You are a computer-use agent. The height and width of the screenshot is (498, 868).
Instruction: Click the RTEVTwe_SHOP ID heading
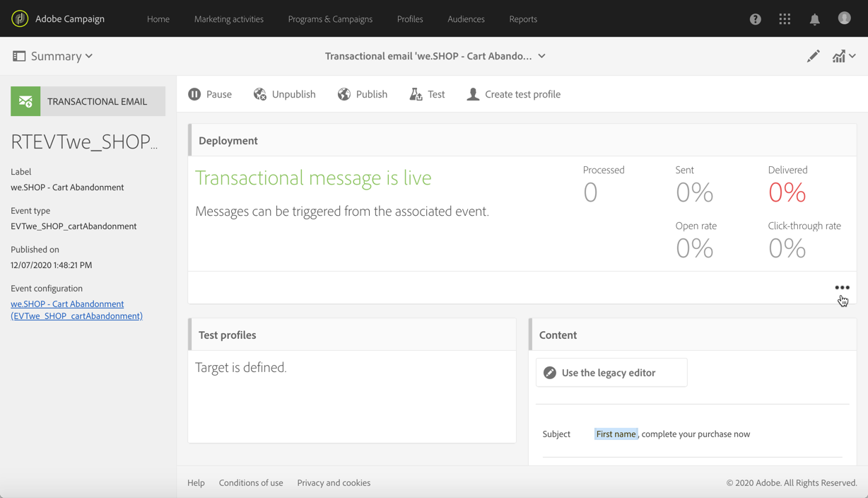[x=84, y=141]
